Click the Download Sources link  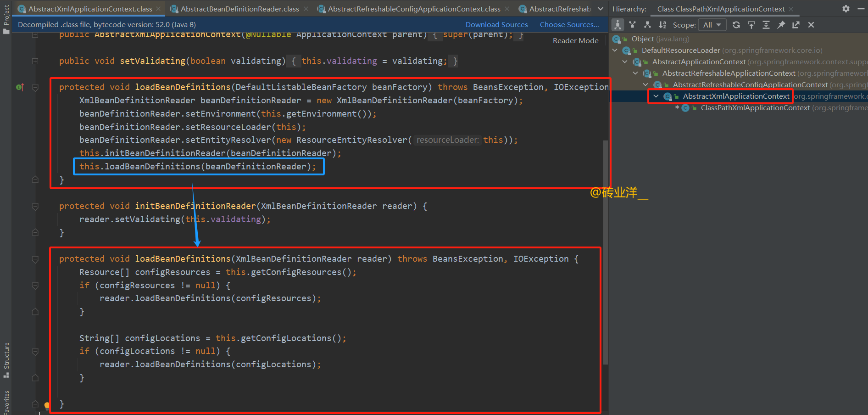coord(496,25)
